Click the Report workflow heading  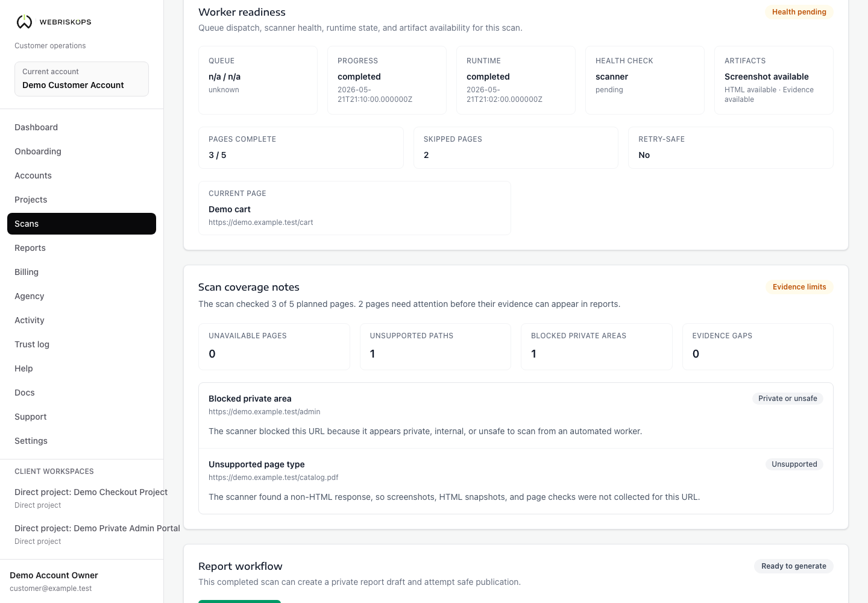click(241, 566)
